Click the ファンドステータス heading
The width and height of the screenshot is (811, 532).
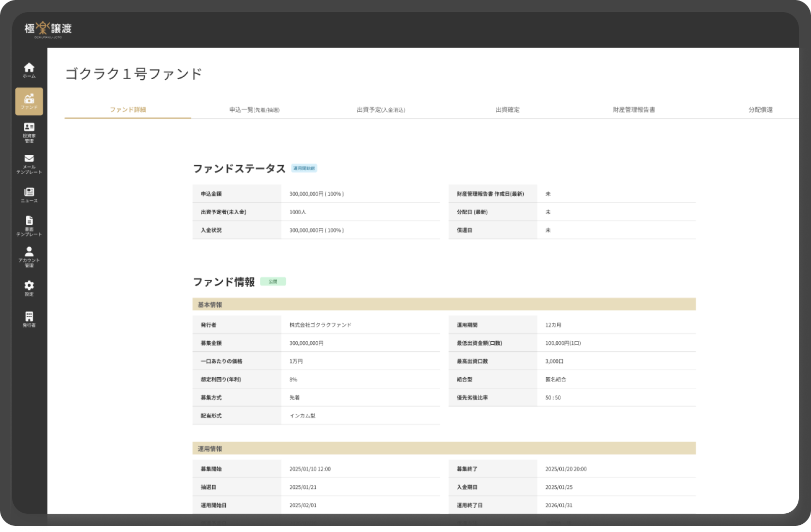[239, 169]
